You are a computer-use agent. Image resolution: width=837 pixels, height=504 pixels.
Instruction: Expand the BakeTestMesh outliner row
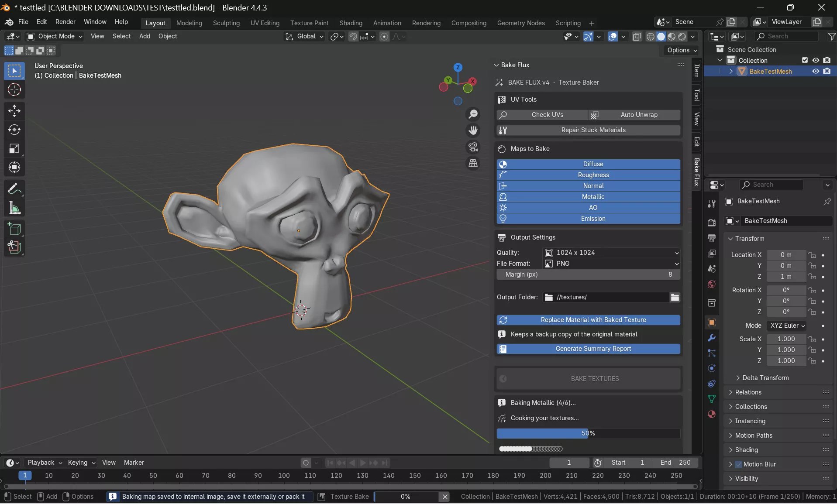731,72
